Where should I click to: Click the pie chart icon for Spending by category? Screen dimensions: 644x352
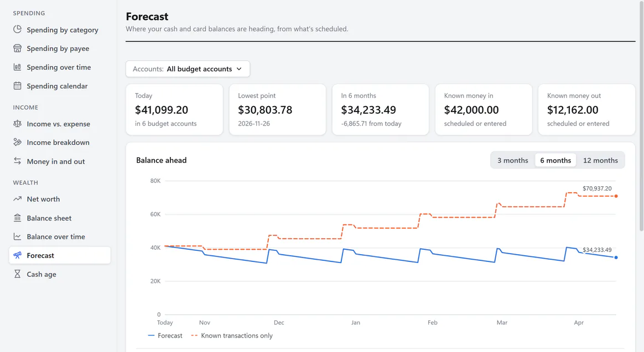pos(17,29)
